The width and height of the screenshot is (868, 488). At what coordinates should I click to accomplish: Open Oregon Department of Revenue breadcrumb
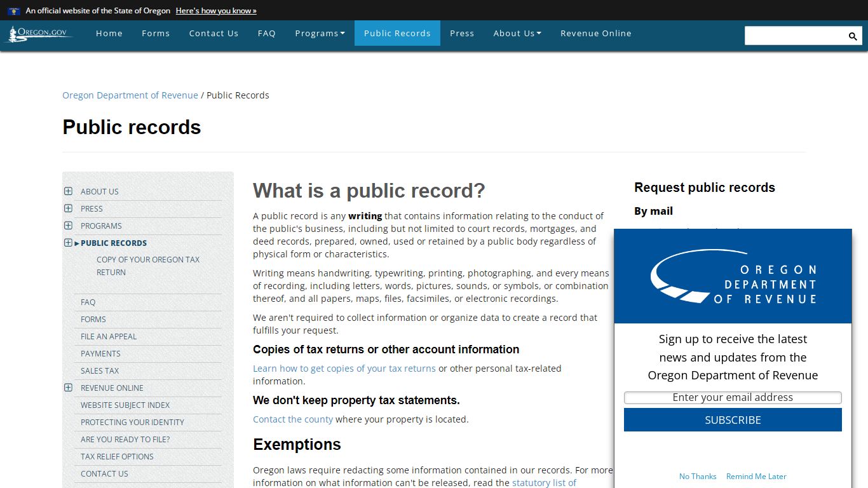pos(130,95)
